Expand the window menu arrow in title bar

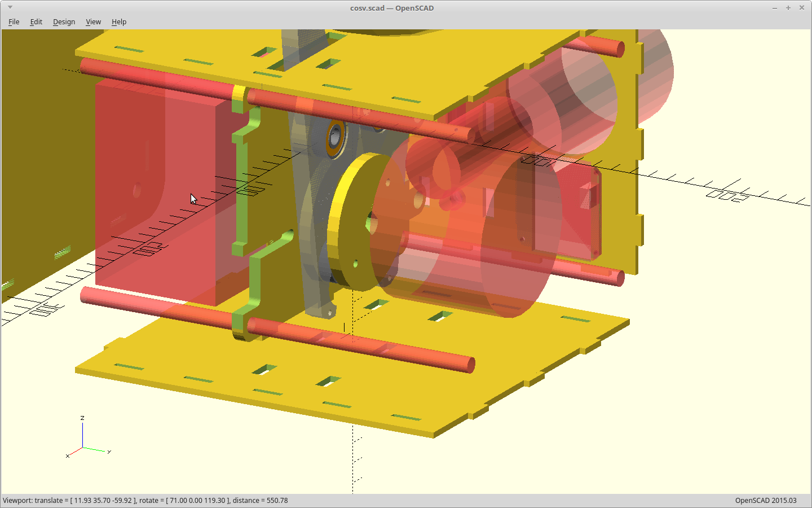[x=10, y=7]
